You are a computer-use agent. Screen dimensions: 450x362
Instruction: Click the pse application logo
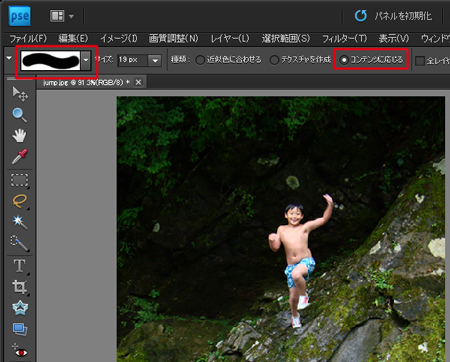19,16
